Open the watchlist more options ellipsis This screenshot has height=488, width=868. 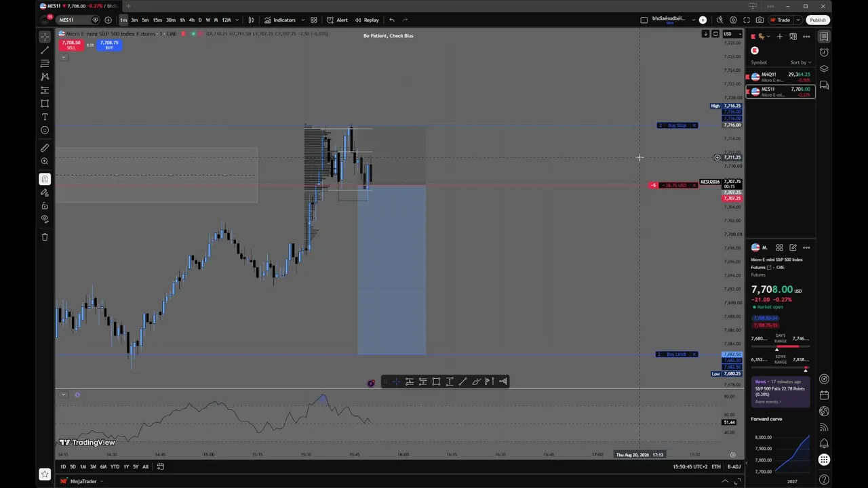[x=806, y=37]
